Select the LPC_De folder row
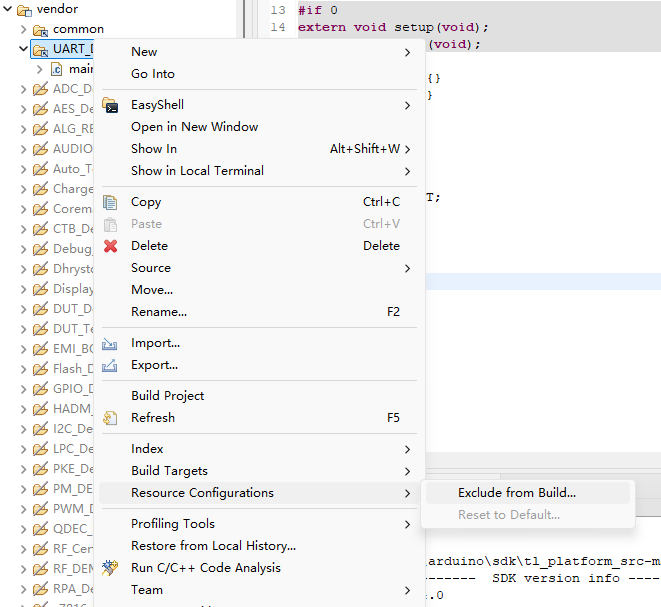This screenshot has width=661, height=607. point(63,449)
